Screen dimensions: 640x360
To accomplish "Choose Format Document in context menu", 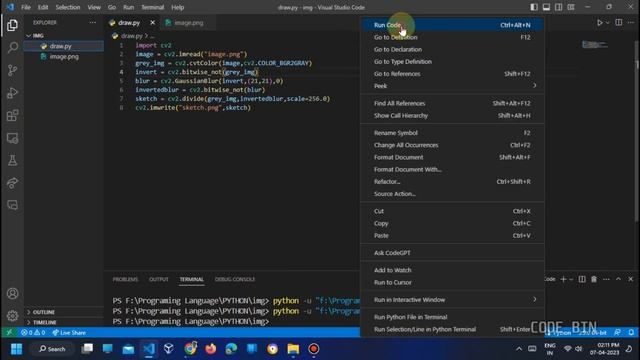I will point(452,157).
